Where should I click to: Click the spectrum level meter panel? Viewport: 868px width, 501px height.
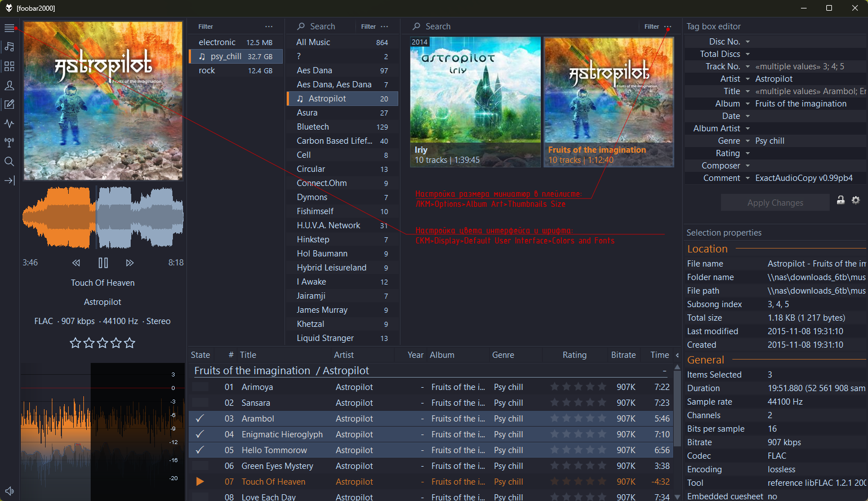tap(103, 431)
